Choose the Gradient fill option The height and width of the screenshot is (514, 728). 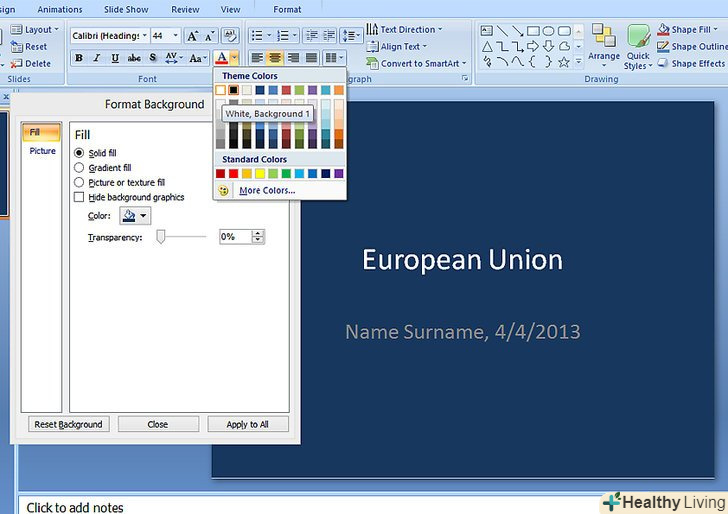[x=80, y=168]
